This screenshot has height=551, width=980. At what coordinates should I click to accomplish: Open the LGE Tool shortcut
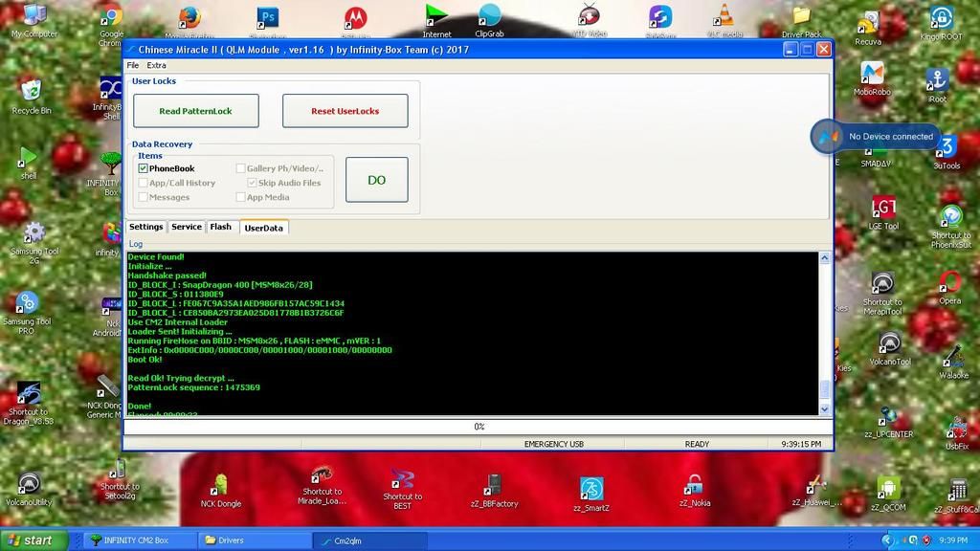(x=883, y=209)
